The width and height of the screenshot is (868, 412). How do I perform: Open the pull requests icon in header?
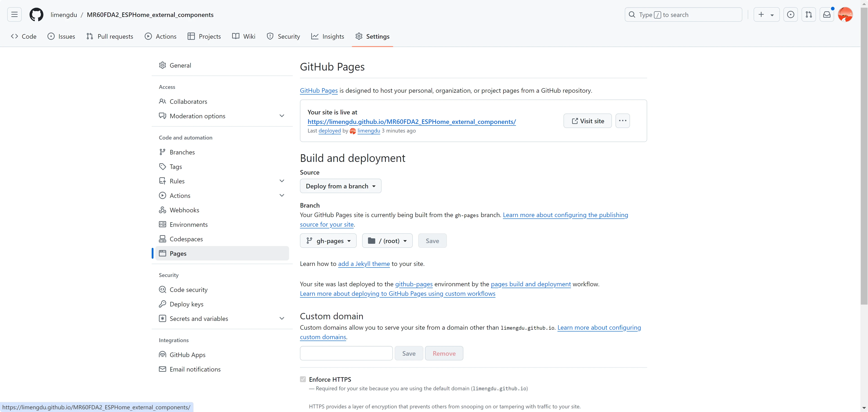(x=809, y=14)
